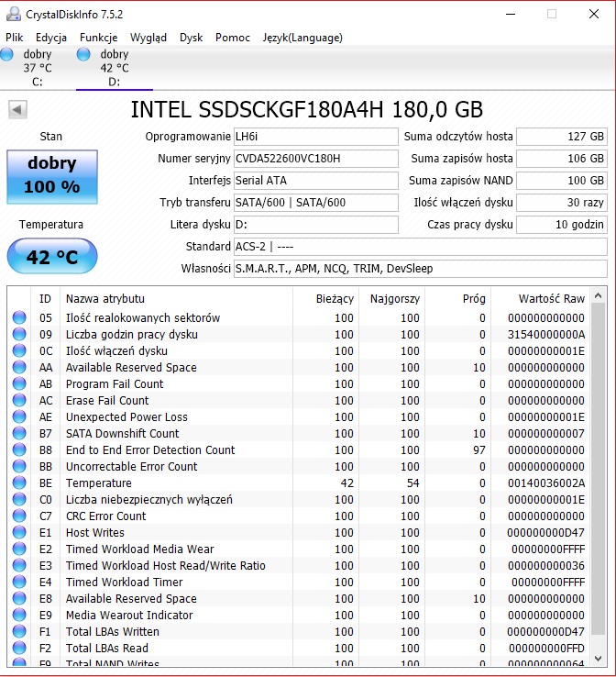Click the CrystalDiskInfo app icon in title bar

(x=14, y=15)
